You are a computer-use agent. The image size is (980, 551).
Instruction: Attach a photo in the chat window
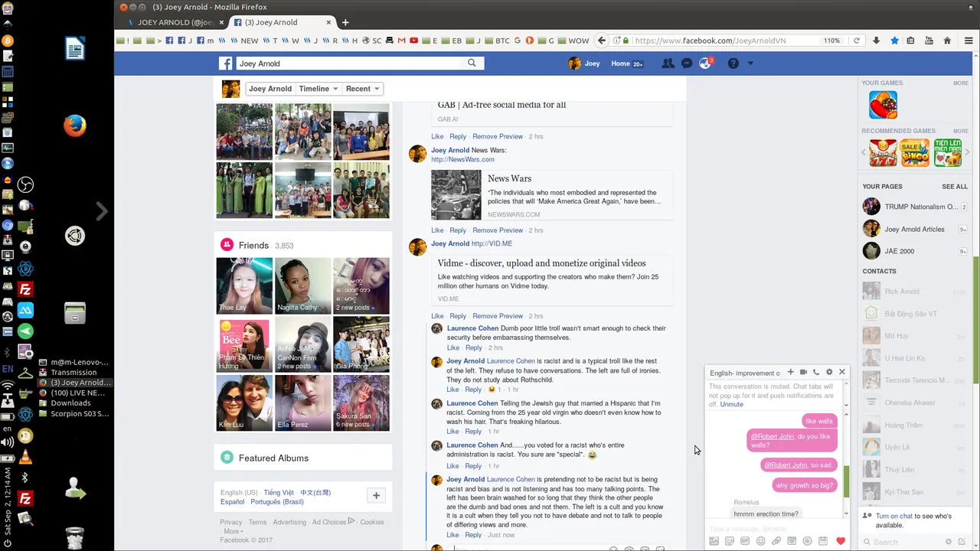[714, 541]
